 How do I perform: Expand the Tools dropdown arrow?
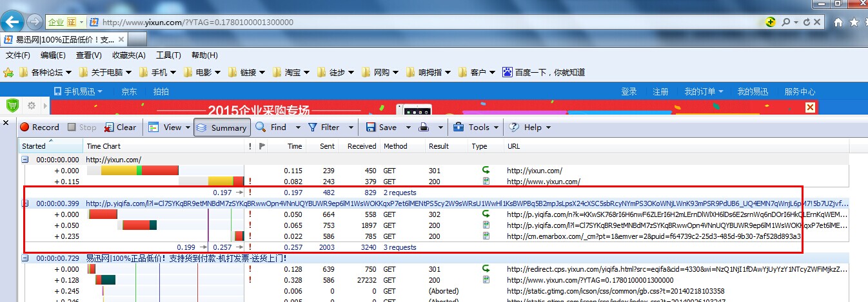coord(496,127)
